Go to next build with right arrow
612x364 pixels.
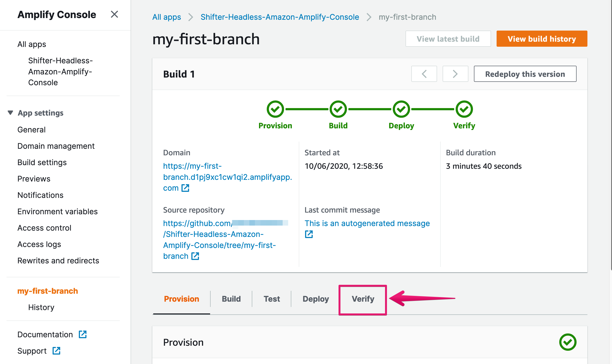[x=455, y=74]
